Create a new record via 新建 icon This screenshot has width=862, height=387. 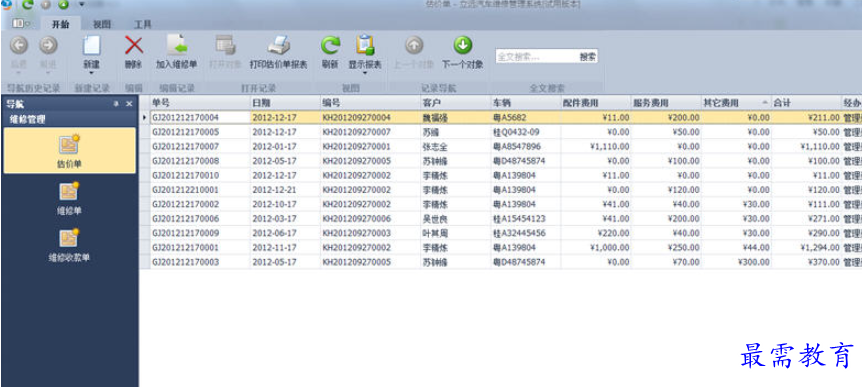click(91, 45)
